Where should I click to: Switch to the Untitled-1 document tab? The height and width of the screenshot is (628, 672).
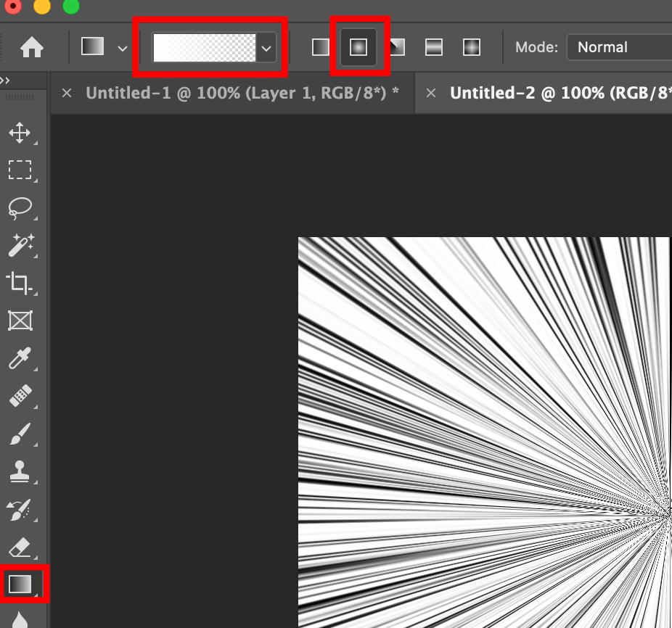coord(242,93)
